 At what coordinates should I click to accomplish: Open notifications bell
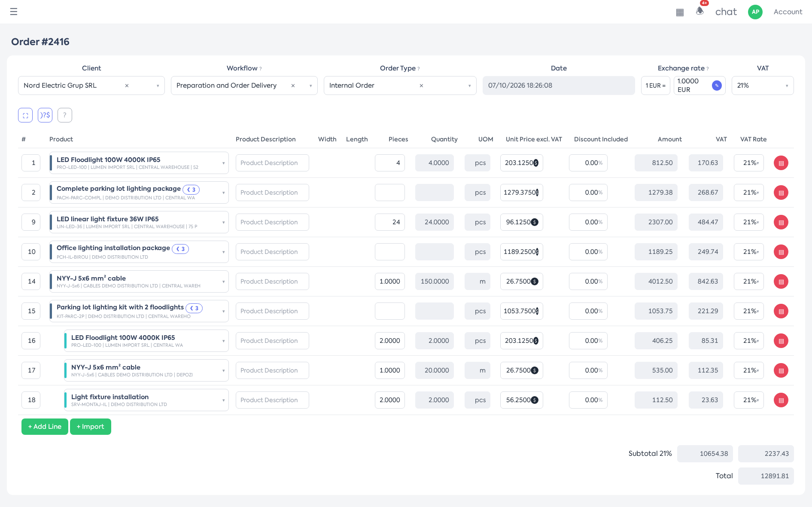(x=700, y=11)
